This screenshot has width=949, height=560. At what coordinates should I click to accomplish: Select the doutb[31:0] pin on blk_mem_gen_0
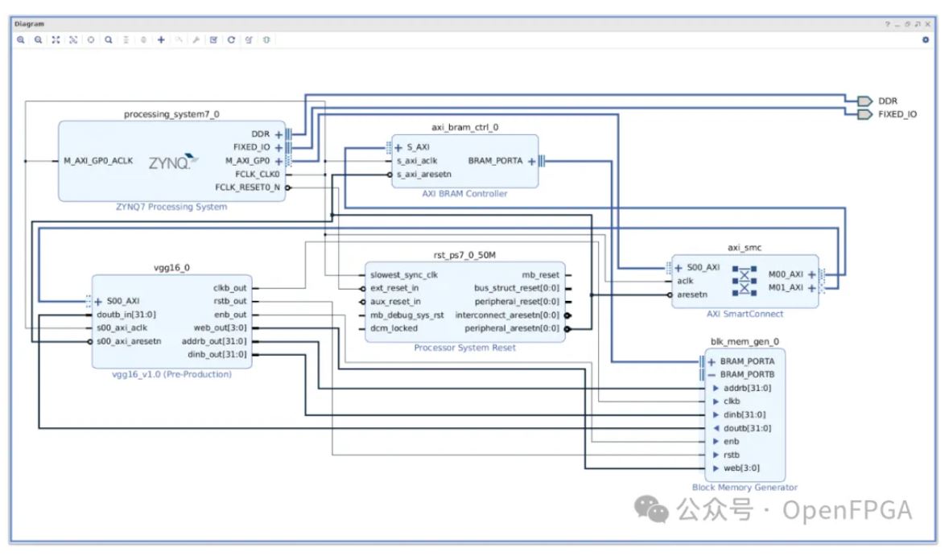click(748, 428)
